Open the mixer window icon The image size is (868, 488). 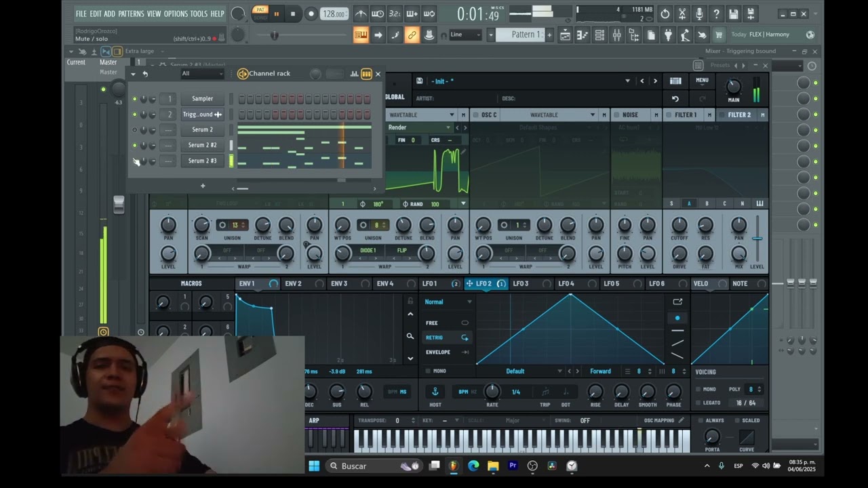(x=617, y=35)
